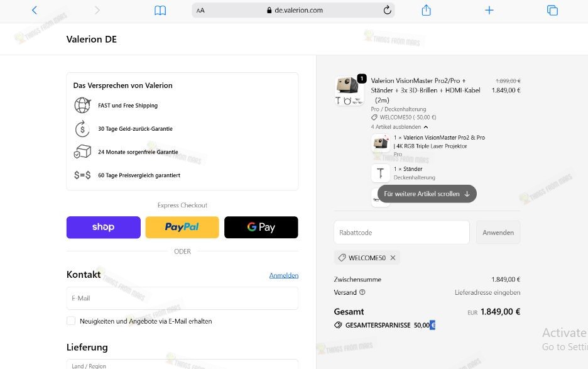Viewport: 588px width, 369px height.
Task: Open the Land / Region dropdown
Action: pyautogui.click(x=182, y=364)
